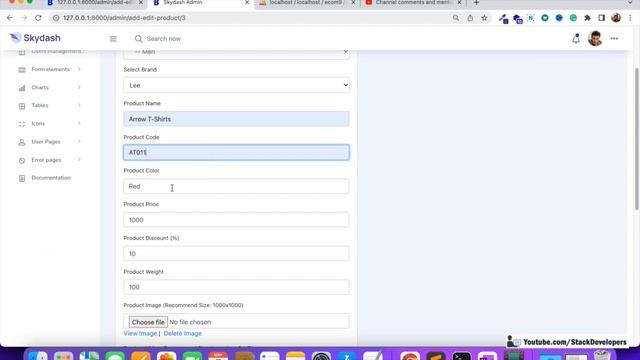640x360 pixels.
Task: Click the Product Weight field showing 100
Action: click(236, 287)
